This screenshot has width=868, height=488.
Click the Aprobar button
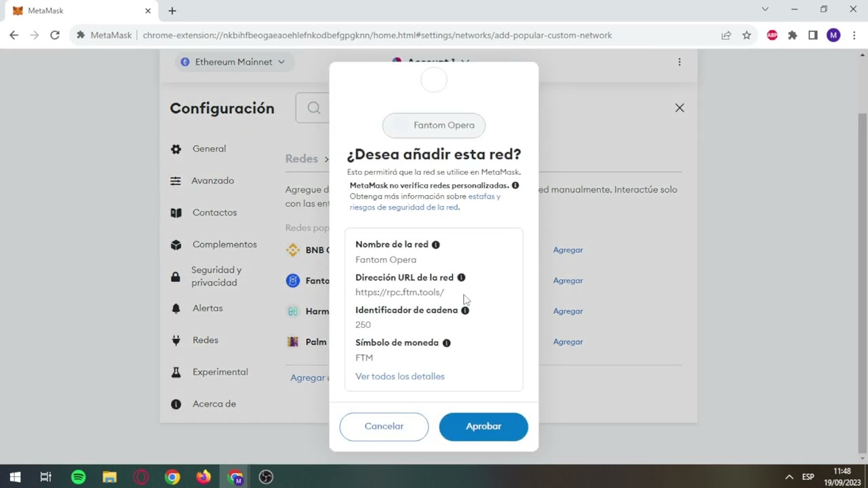tap(484, 426)
